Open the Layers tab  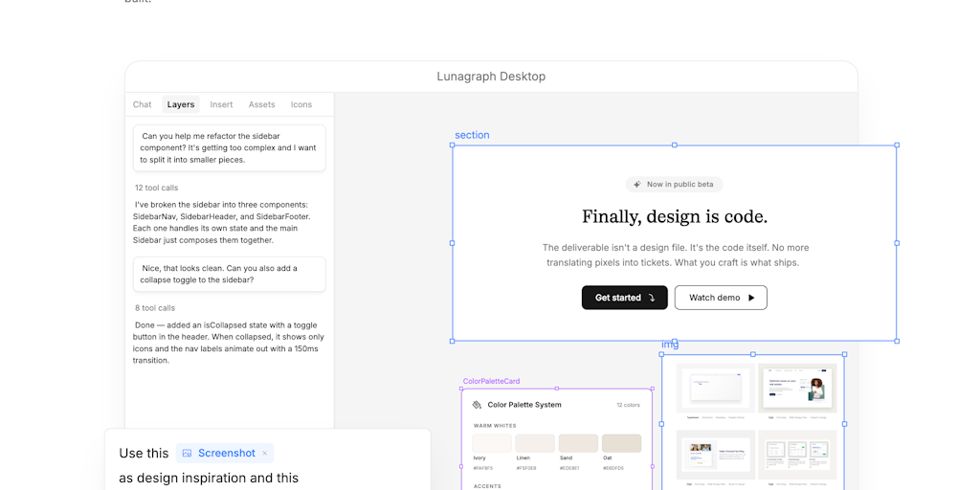pyautogui.click(x=181, y=104)
